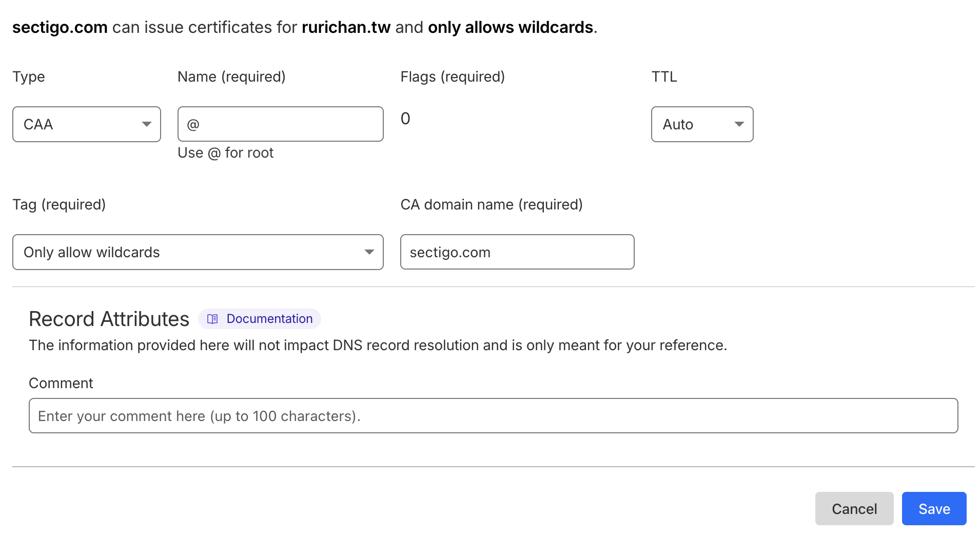Image resolution: width=980 pixels, height=535 pixels.
Task: Click the Flags value 0
Action: point(405,119)
